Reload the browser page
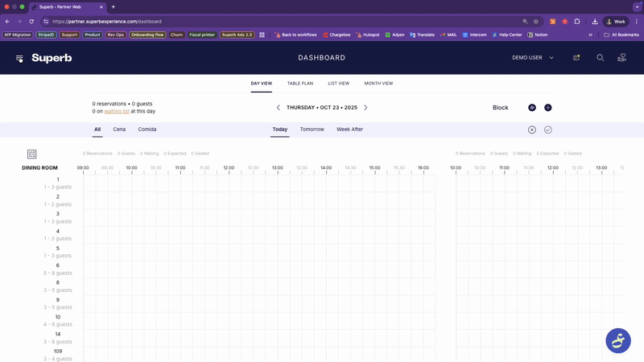Image resolution: width=644 pixels, height=362 pixels. pyautogui.click(x=31, y=22)
